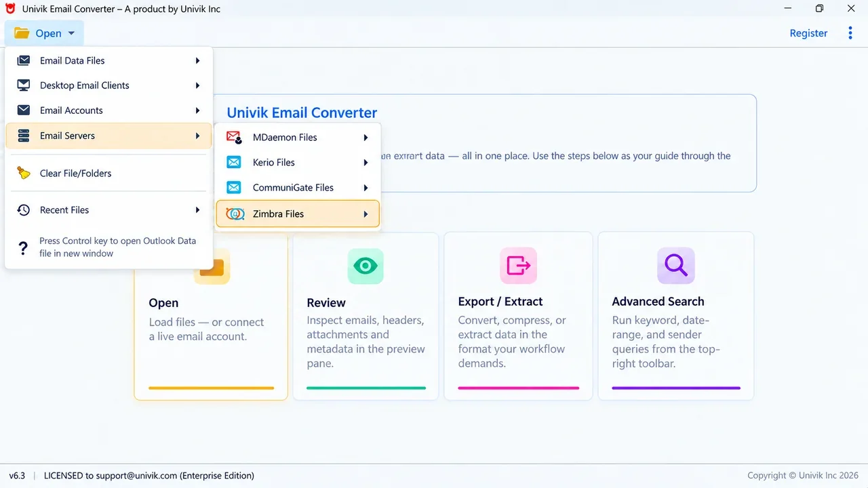Expand the MDaemon Files submenu arrow
The image size is (868, 488).
click(366, 138)
